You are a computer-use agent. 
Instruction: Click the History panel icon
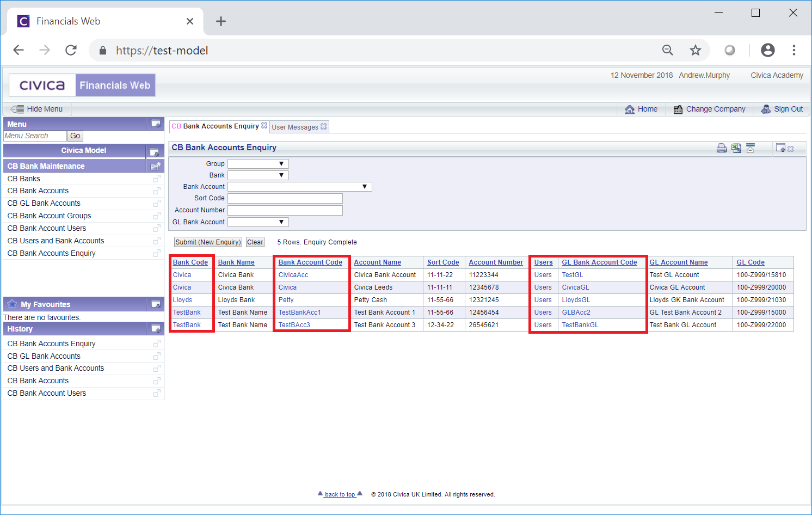(x=156, y=329)
